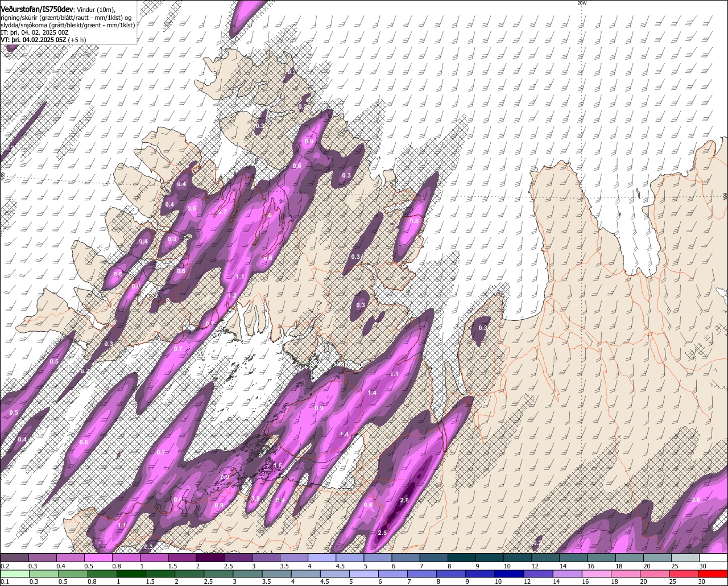This screenshot has width=728, height=586.
Task: Pick the snow legend swatch for 9
Action: coord(490,558)
